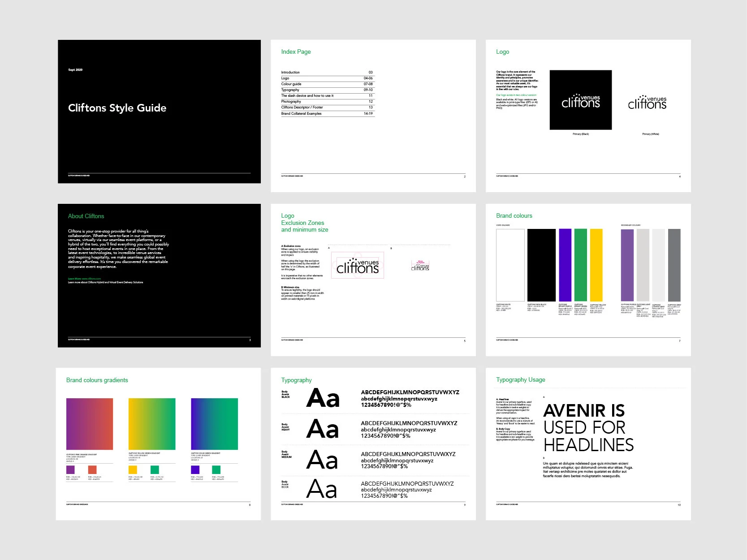This screenshot has height=560, width=747.
Task: Pick the Cliftons White colour swatch
Action: (510, 265)
